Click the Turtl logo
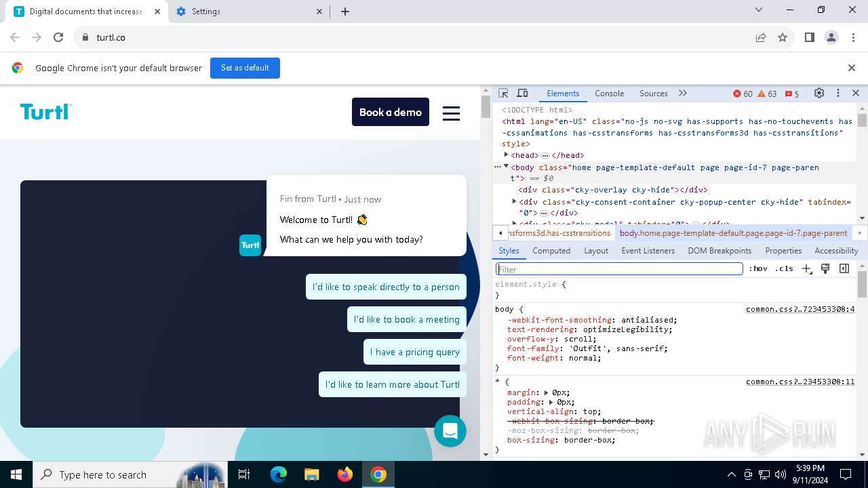 pyautogui.click(x=45, y=112)
